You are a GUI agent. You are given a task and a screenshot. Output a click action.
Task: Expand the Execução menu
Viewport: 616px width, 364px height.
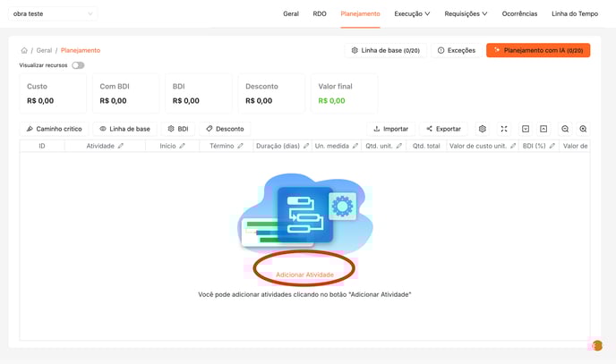412,14
